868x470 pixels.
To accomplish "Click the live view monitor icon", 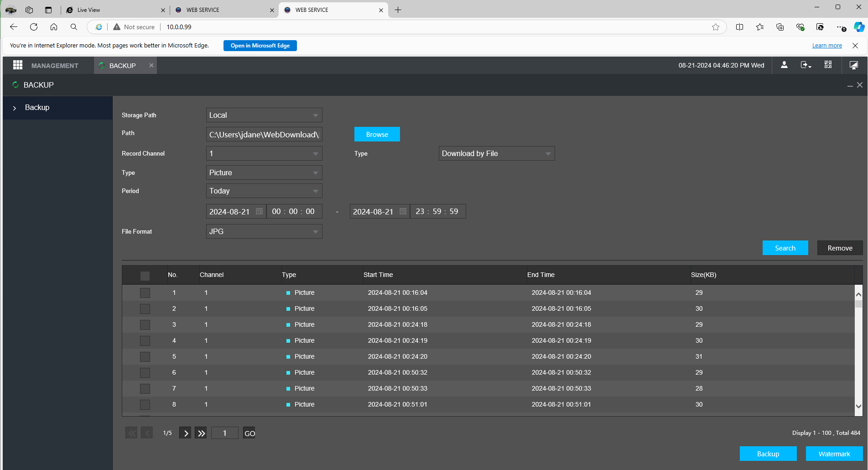I will tap(854, 65).
